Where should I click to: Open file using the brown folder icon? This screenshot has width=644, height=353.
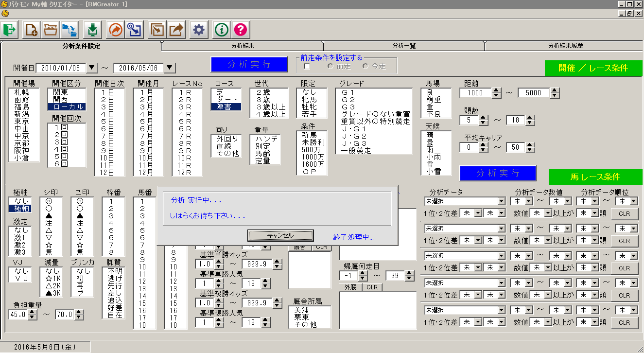point(51,30)
